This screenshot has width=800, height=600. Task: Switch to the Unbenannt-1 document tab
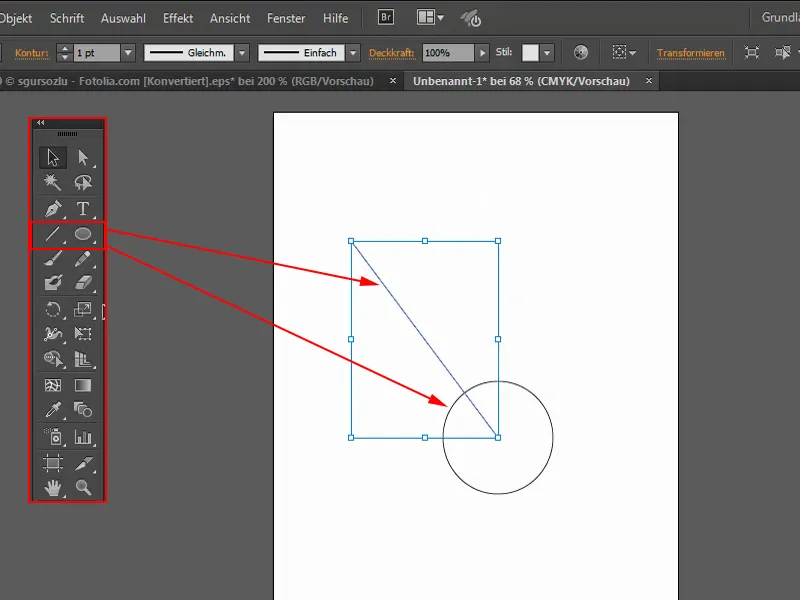(x=521, y=81)
